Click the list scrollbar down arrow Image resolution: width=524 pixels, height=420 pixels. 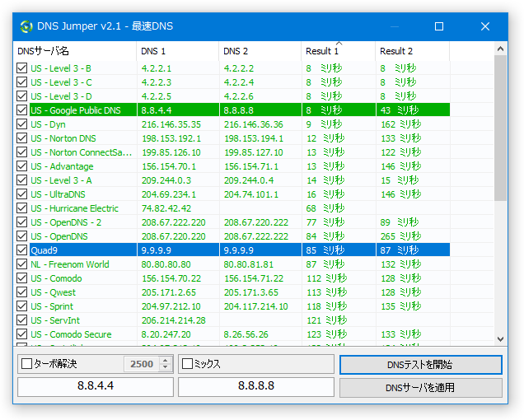click(x=500, y=339)
